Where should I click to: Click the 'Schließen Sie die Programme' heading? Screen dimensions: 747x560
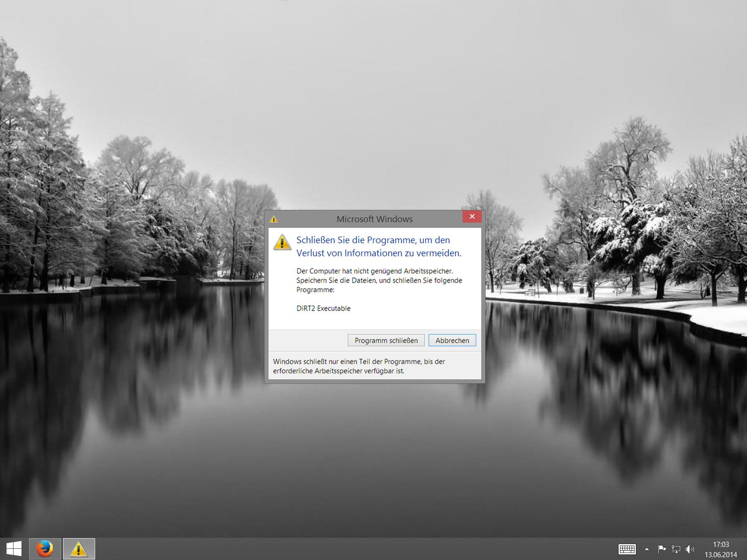379,246
